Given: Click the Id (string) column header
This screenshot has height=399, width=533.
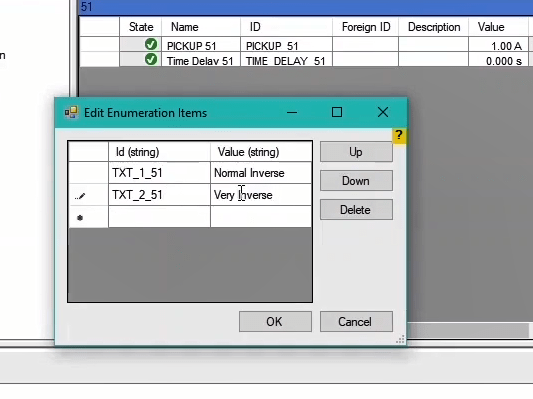Looking at the screenshot, I should (x=159, y=152).
